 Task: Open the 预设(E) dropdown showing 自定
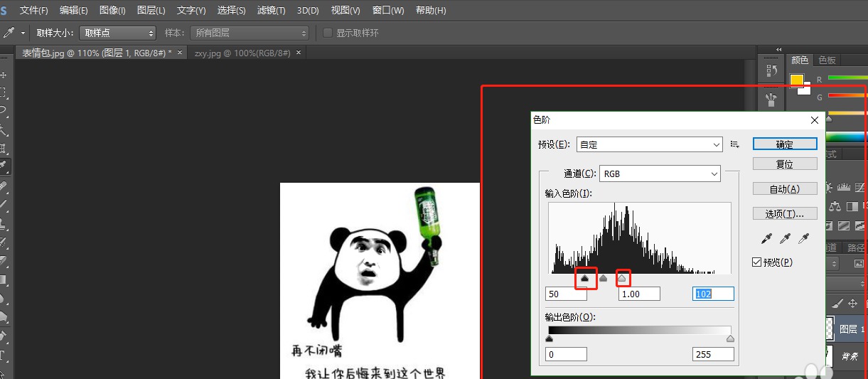(650, 144)
